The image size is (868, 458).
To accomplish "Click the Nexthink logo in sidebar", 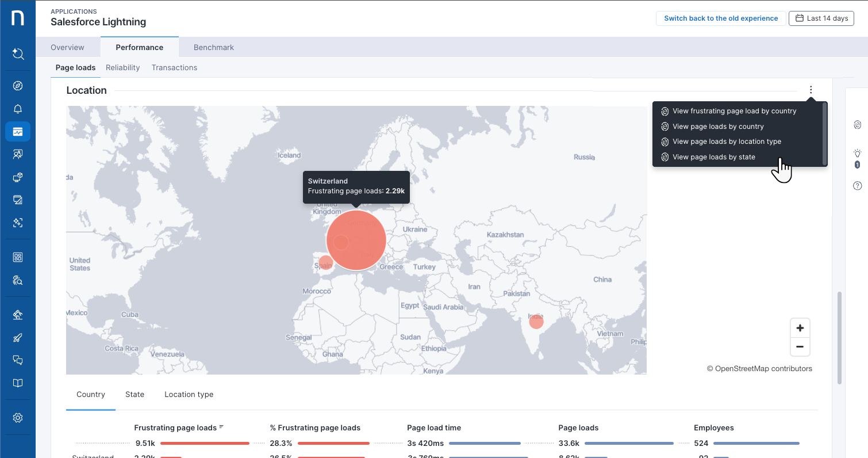I will coord(18,18).
